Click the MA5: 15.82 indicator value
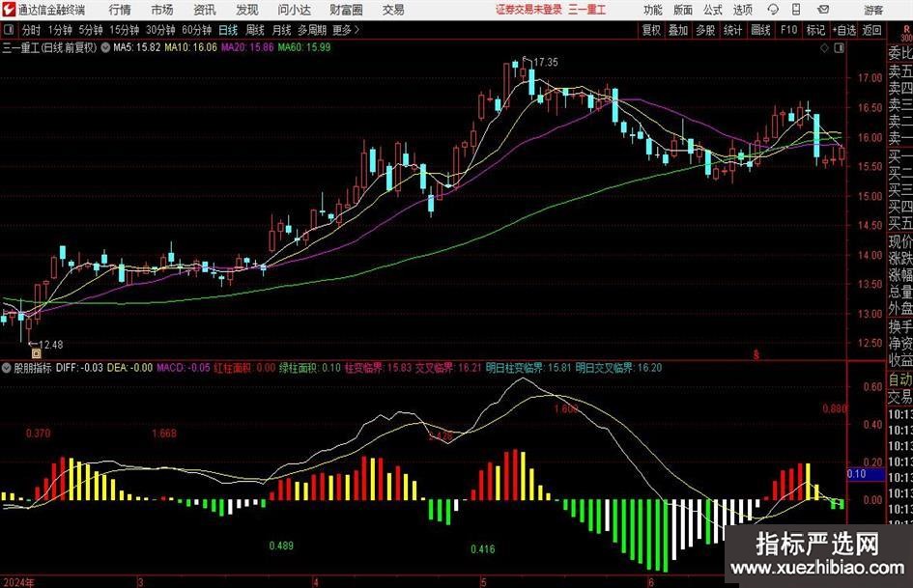Screen dimensions: 913x588 tap(137, 47)
